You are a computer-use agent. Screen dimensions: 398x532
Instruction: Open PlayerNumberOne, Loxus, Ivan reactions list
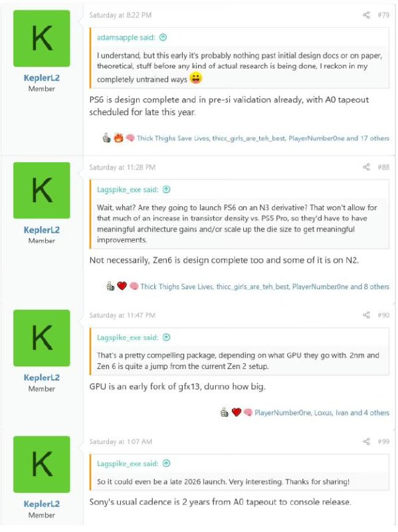coord(322,413)
